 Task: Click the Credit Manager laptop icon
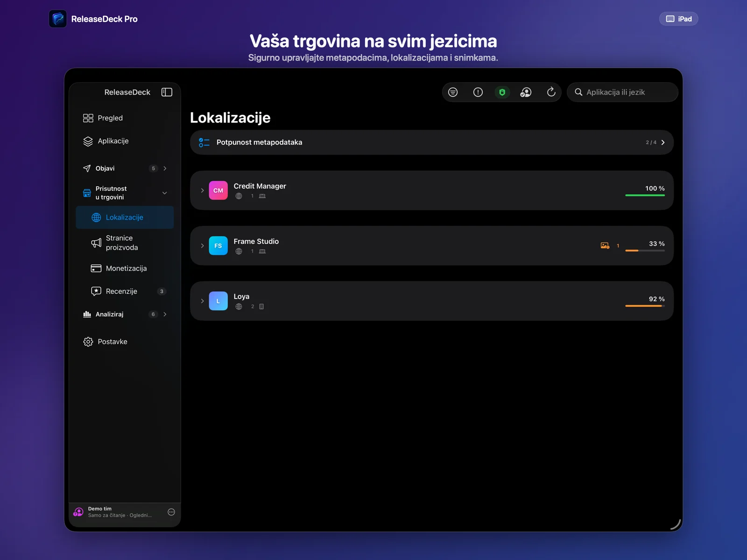(262, 196)
